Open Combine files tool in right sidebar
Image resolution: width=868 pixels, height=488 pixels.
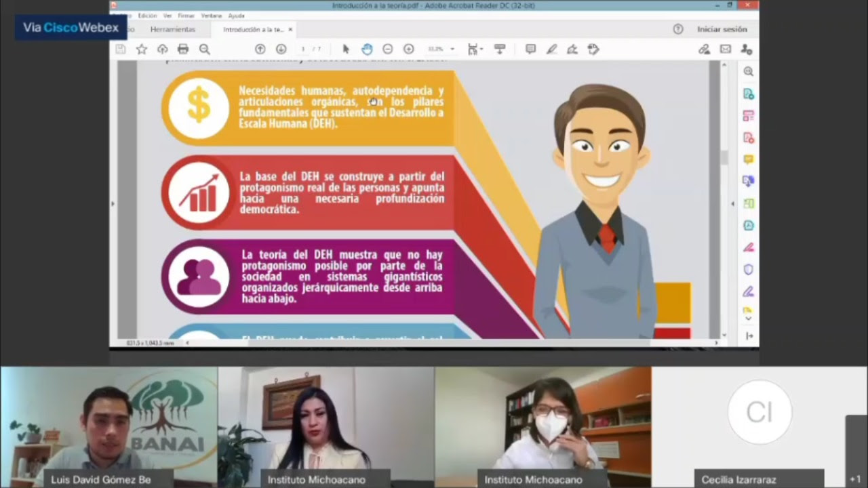point(749,181)
